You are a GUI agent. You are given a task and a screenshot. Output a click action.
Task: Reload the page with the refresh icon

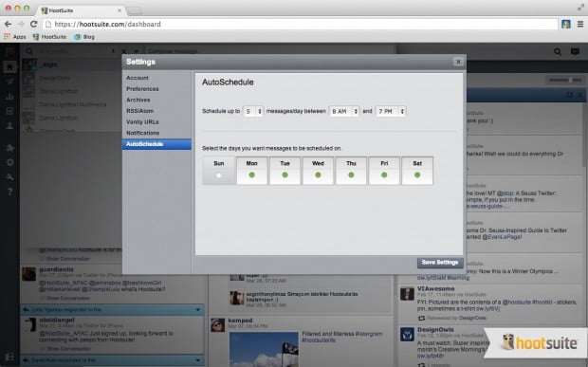[33, 24]
